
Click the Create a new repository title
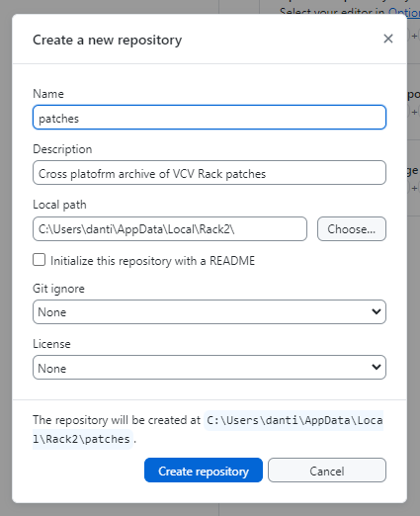(107, 40)
